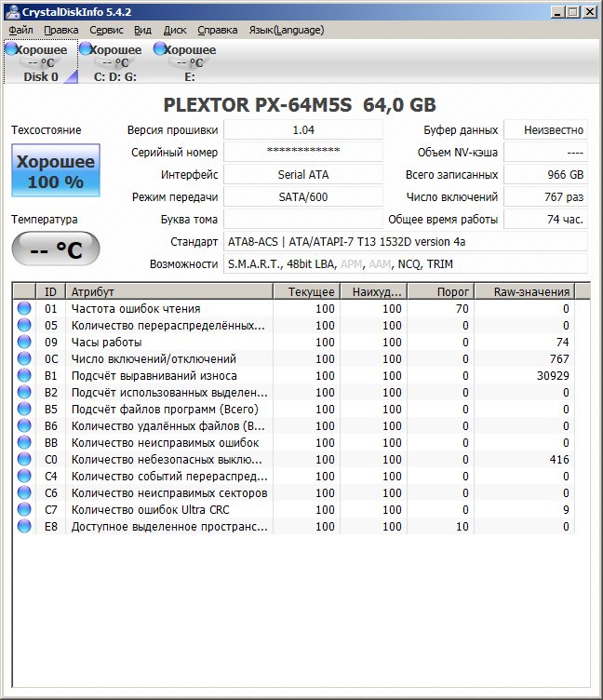This screenshot has width=603, height=700.
Task: Click the Порог column header
Action: (441, 291)
